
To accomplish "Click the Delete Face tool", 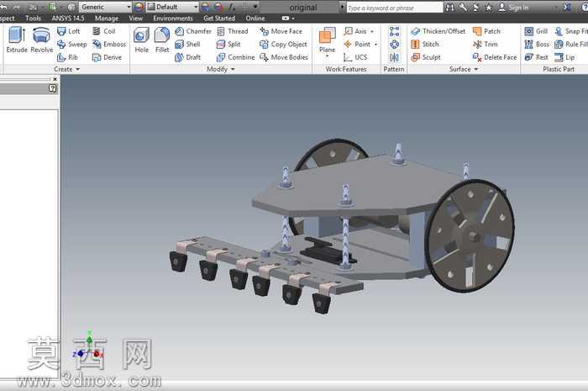I will (x=495, y=57).
